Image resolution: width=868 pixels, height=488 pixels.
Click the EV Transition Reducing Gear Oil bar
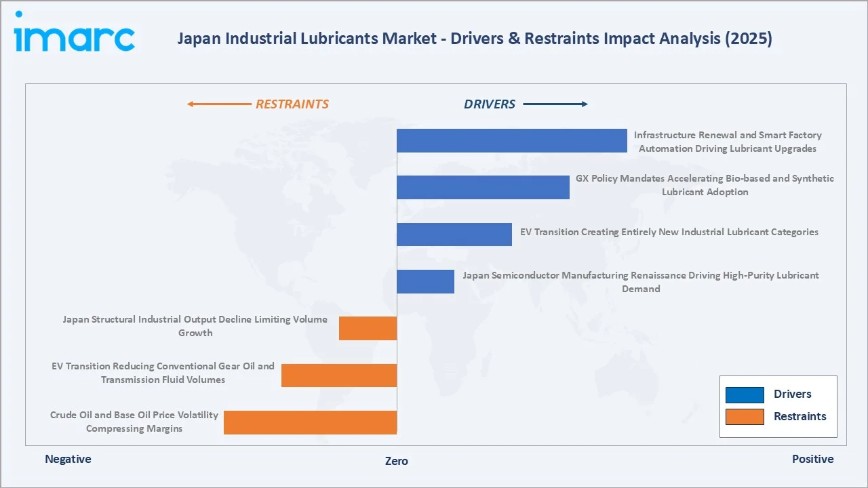coord(339,375)
